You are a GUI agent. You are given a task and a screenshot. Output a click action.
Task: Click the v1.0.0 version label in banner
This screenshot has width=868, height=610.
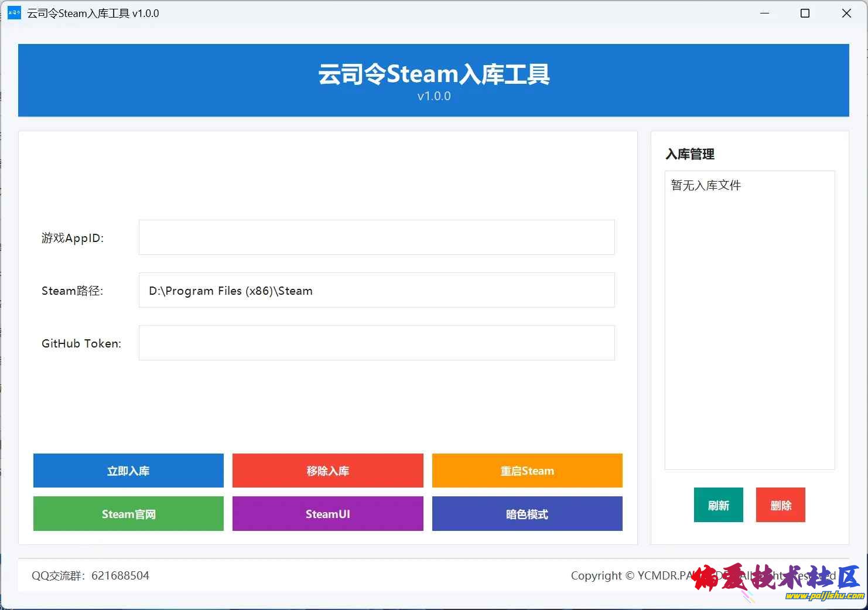434,96
